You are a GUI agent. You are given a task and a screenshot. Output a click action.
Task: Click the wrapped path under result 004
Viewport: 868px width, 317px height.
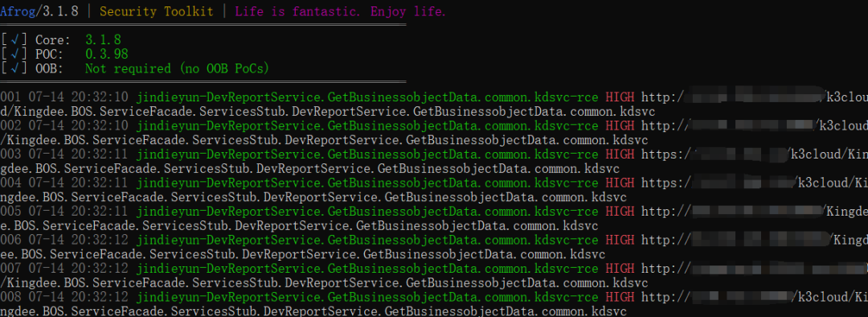(x=313, y=197)
